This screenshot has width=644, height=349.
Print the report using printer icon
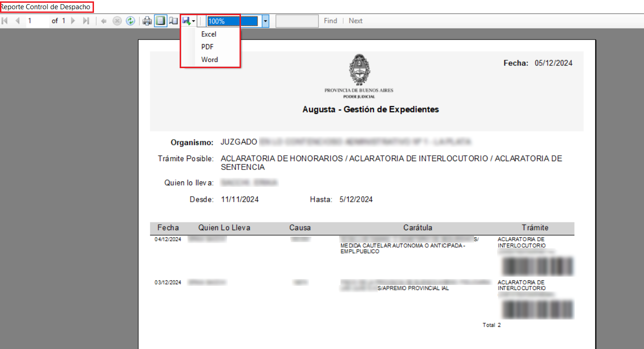pyautogui.click(x=147, y=21)
